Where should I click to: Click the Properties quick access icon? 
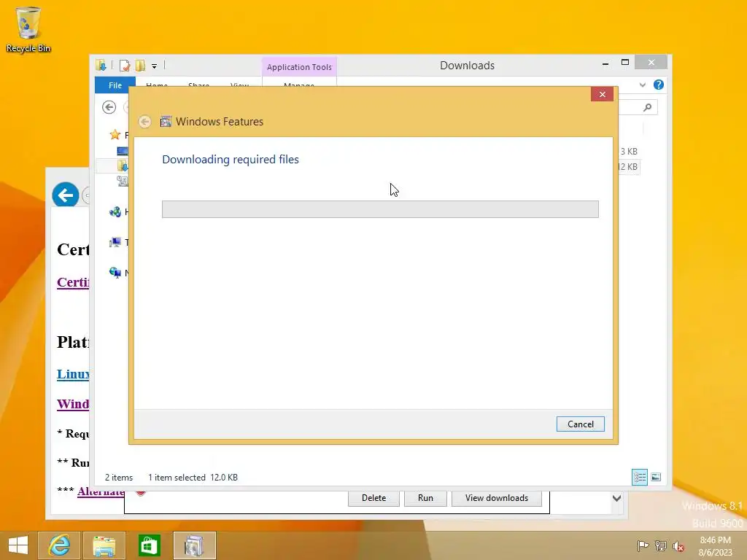[x=125, y=65]
